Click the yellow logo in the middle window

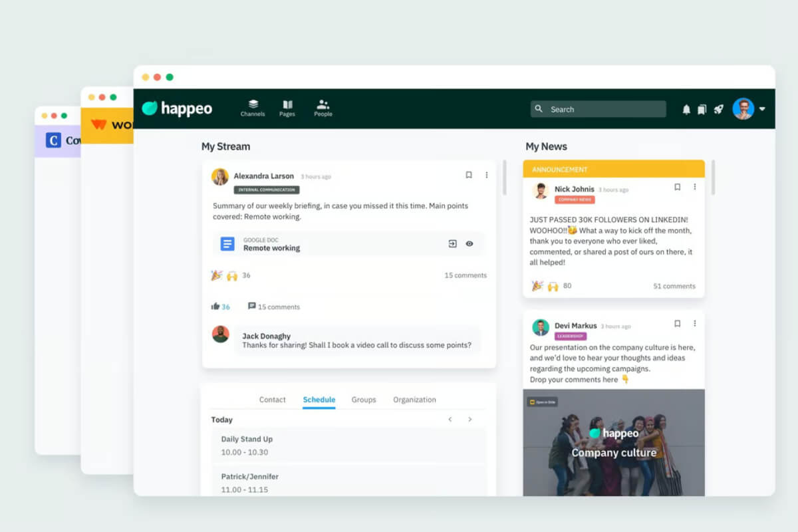tap(98, 124)
